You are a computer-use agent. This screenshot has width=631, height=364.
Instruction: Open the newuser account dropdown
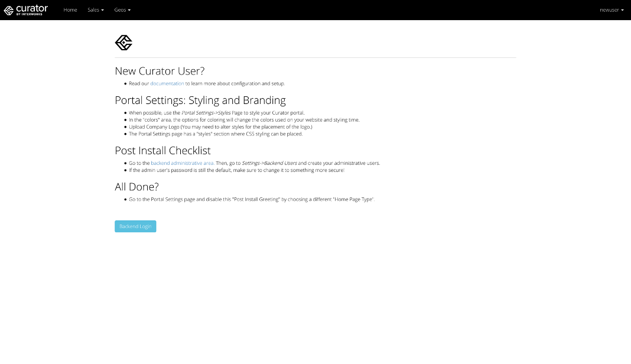tap(612, 10)
